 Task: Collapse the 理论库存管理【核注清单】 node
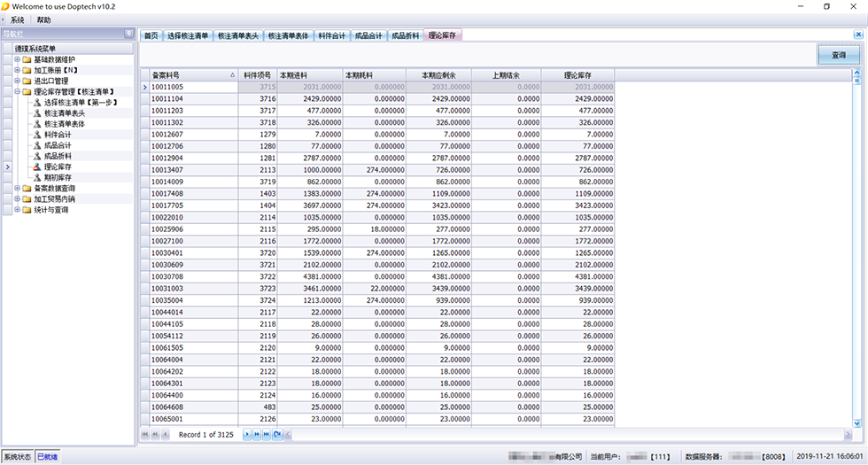click(x=17, y=91)
